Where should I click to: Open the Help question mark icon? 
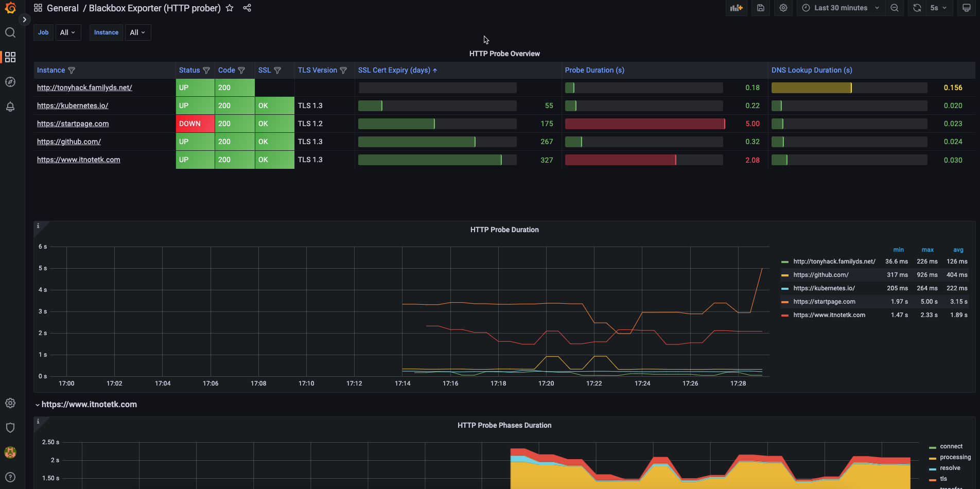click(x=10, y=477)
